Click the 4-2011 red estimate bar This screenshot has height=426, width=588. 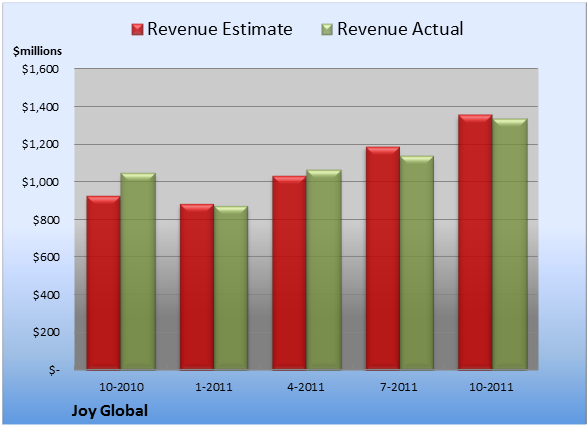[x=290, y=273]
